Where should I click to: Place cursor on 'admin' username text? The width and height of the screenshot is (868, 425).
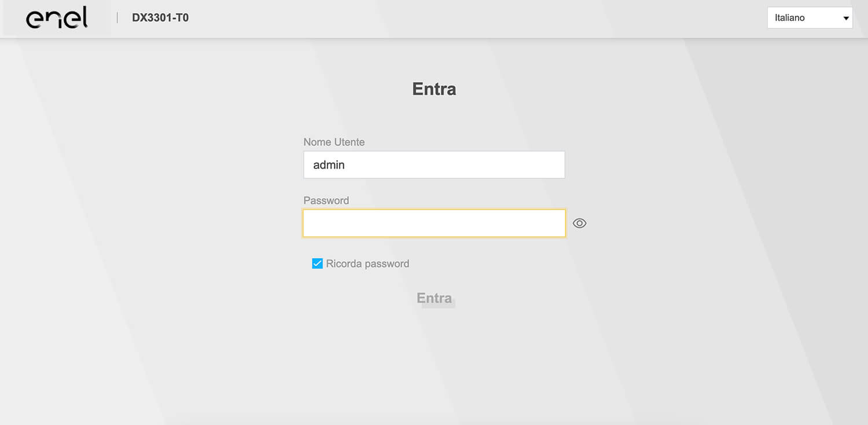click(x=329, y=165)
